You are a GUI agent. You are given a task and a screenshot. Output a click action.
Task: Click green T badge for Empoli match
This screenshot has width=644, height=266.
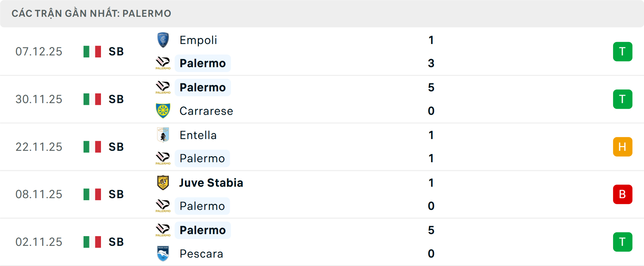(623, 51)
